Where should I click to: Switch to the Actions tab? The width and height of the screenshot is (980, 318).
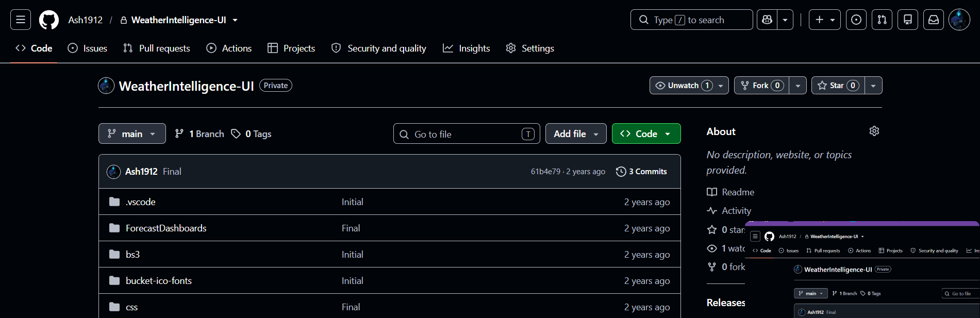coord(229,48)
